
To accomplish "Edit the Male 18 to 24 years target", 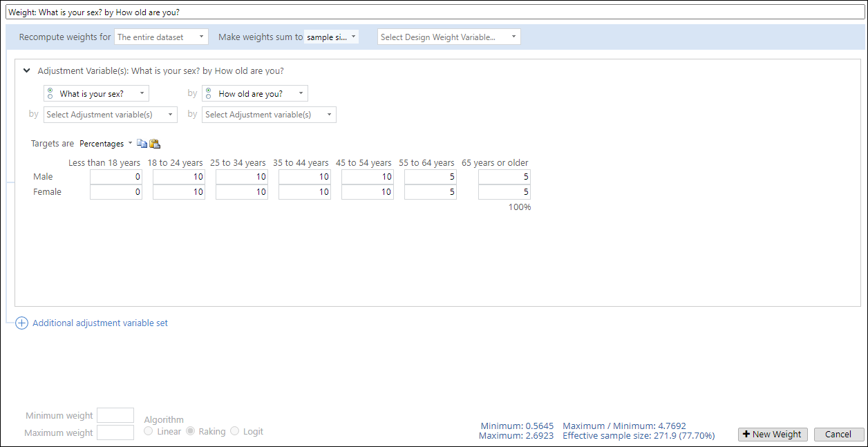I will click(x=178, y=177).
